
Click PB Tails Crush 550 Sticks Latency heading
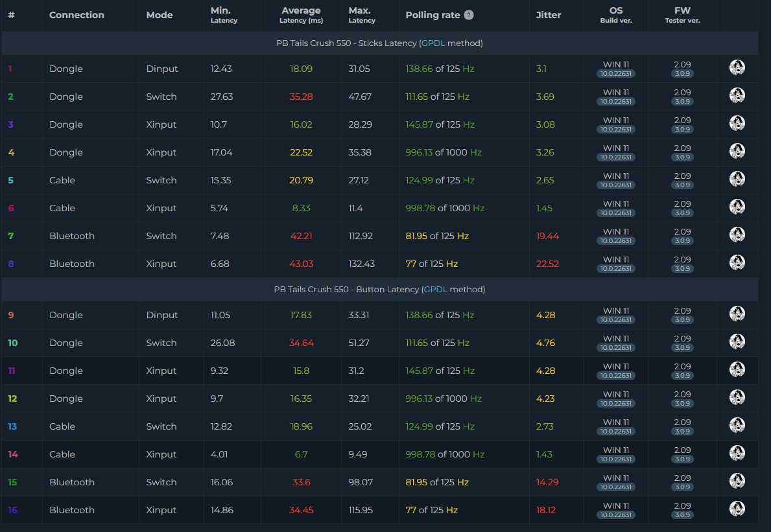(x=379, y=43)
